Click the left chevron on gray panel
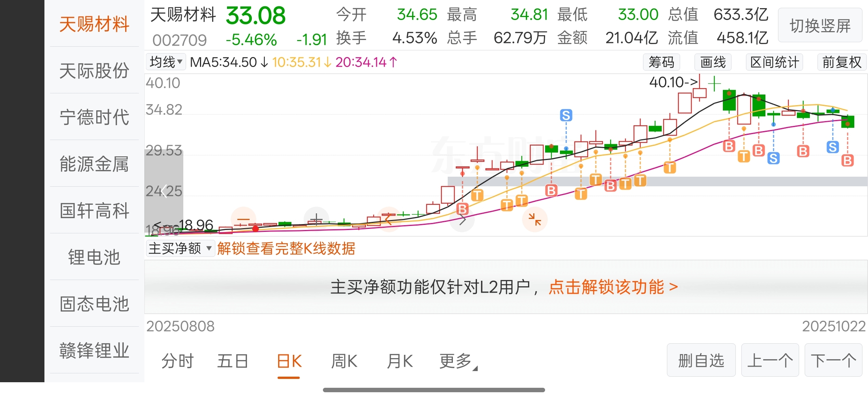 pyautogui.click(x=164, y=191)
